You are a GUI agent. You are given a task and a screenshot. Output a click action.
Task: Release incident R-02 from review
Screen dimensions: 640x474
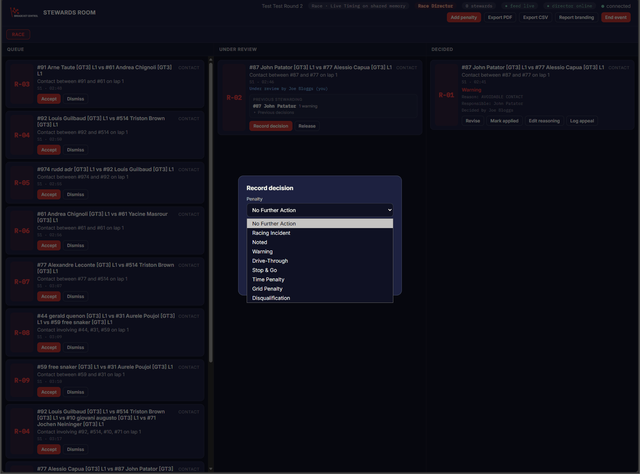click(x=307, y=126)
